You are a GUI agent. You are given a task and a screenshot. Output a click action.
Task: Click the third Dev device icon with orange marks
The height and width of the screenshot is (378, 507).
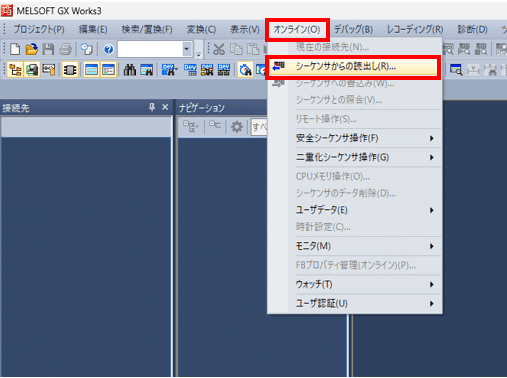click(207, 70)
